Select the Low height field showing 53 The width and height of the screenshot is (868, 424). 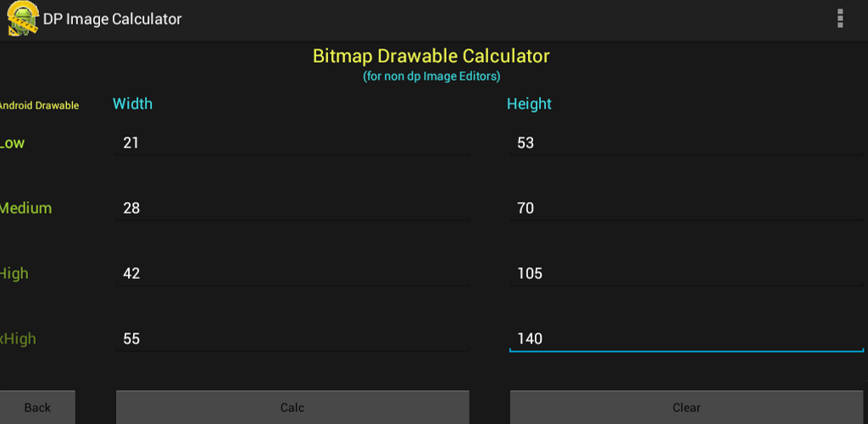click(x=686, y=143)
